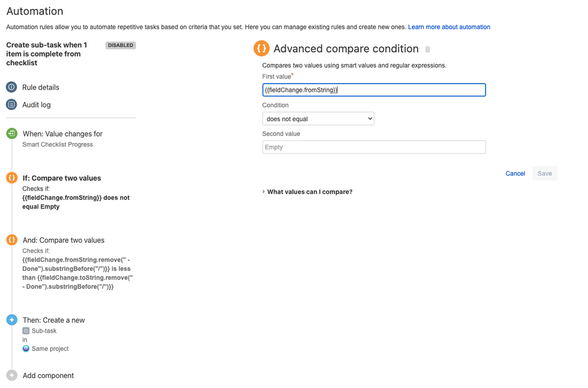Open the Audit log menu item
Screen dimensions: 588x388
(x=37, y=105)
